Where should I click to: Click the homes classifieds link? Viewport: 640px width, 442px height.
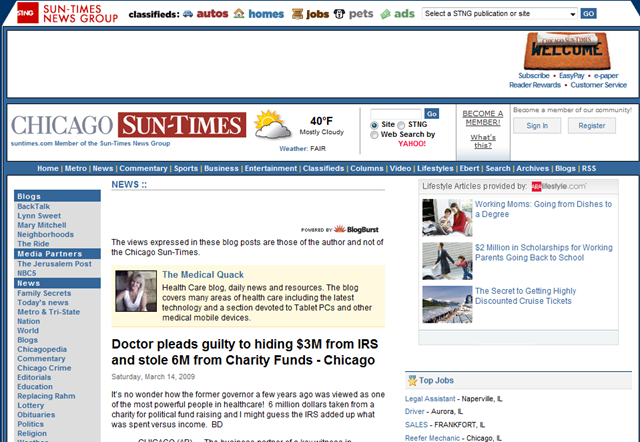(266, 14)
